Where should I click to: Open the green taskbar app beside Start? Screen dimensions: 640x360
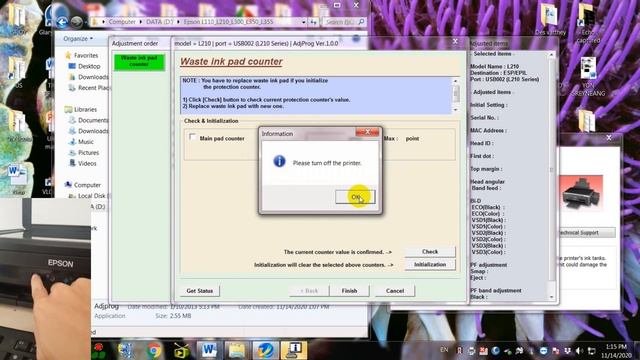[x=99, y=351]
